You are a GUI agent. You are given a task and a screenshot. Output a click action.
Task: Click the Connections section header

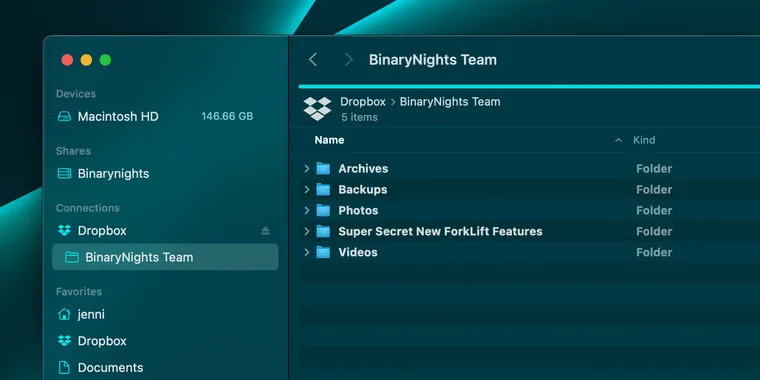[x=88, y=208]
